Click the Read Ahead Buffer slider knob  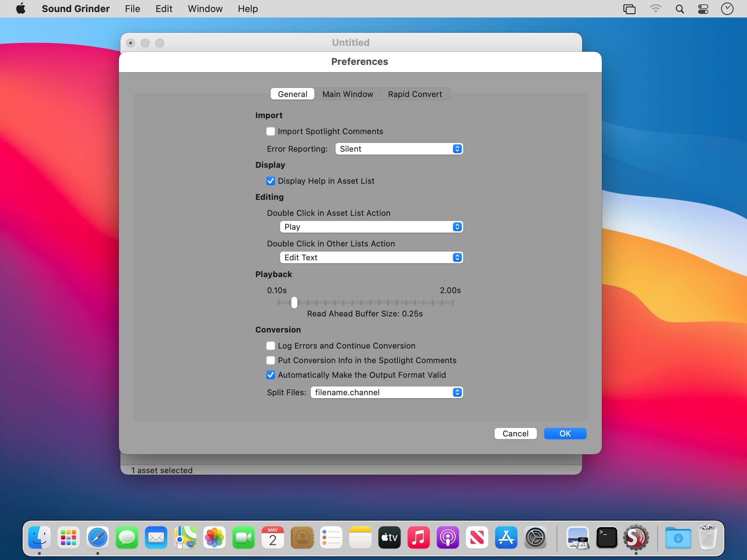point(294,302)
